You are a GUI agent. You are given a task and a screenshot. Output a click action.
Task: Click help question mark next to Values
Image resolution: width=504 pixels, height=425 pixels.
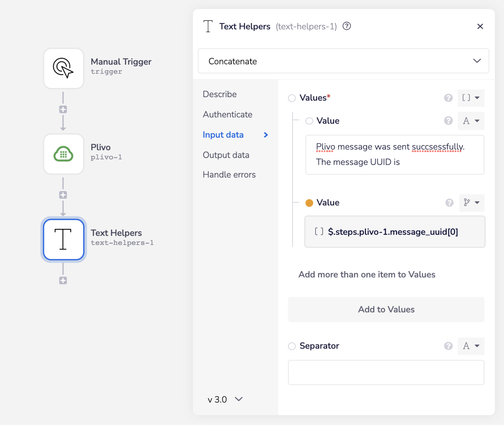(x=448, y=98)
